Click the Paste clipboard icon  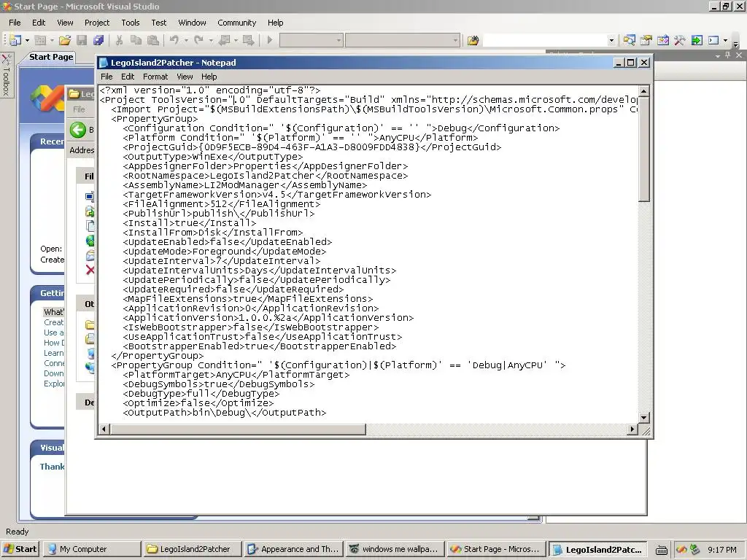[x=153, y=41]
